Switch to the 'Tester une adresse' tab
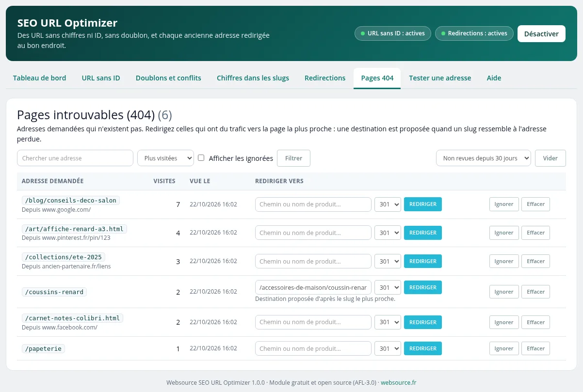583x392 pixels. [x=440, y=78]
